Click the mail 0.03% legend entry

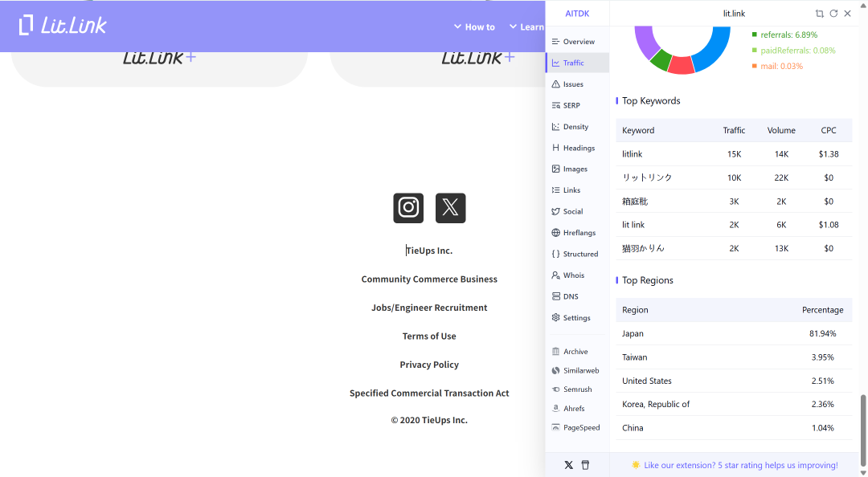(x=776, y=66)
